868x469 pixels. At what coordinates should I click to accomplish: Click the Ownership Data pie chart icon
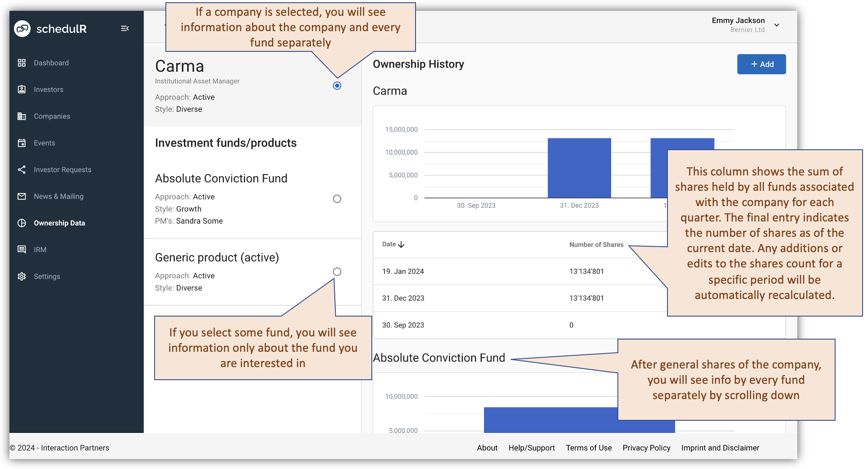[x=21, y=223]
